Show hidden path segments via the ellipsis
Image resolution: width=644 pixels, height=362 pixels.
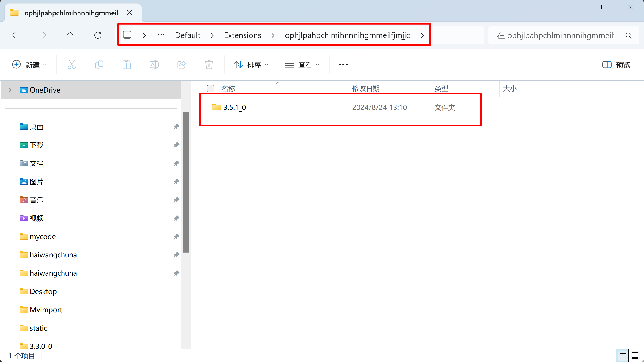click(x=161, y=35)
